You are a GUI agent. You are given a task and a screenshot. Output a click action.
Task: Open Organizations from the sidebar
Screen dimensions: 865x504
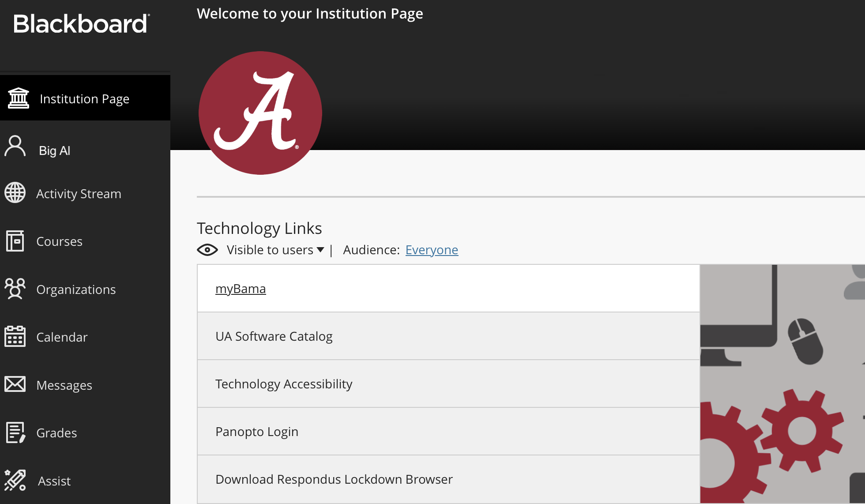click(x=76, y=289)
